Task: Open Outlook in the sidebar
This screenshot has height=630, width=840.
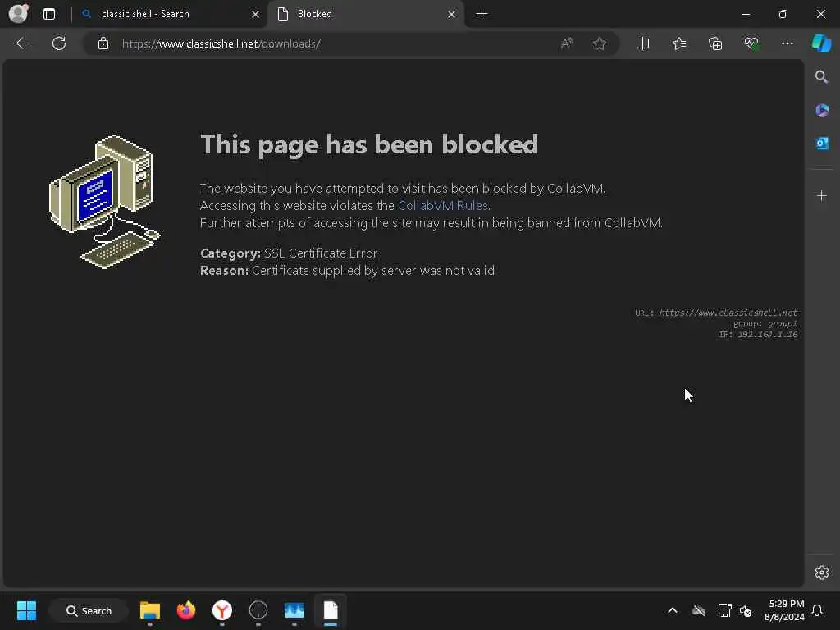Action: tap(822, 144)
